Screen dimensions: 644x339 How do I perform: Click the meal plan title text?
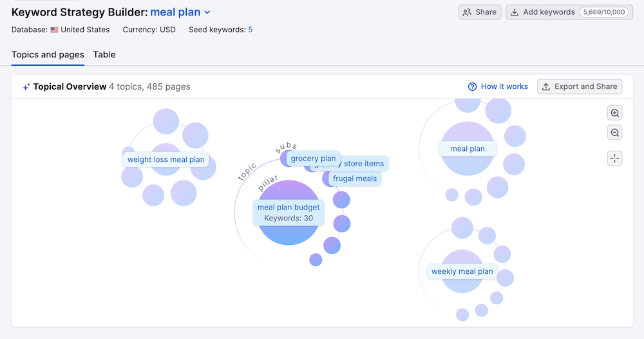click(x=175, y=12)
